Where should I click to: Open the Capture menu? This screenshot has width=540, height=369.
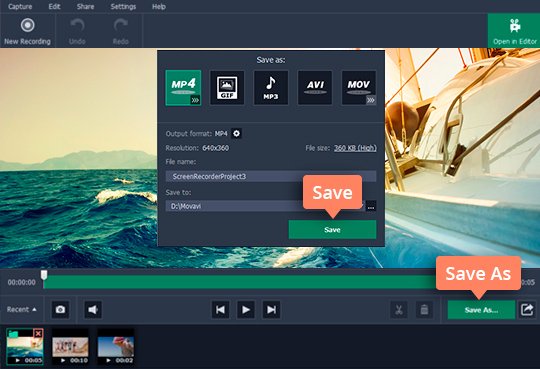20,7
